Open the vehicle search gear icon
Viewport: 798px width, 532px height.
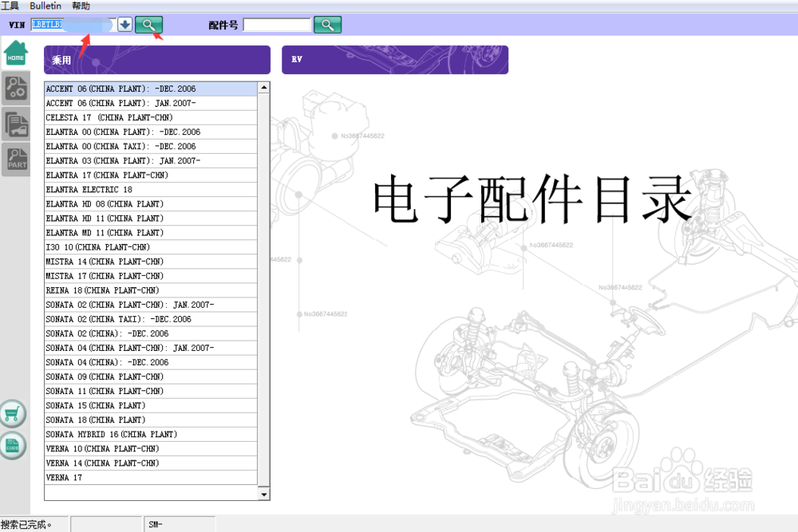tap(16, 88)
